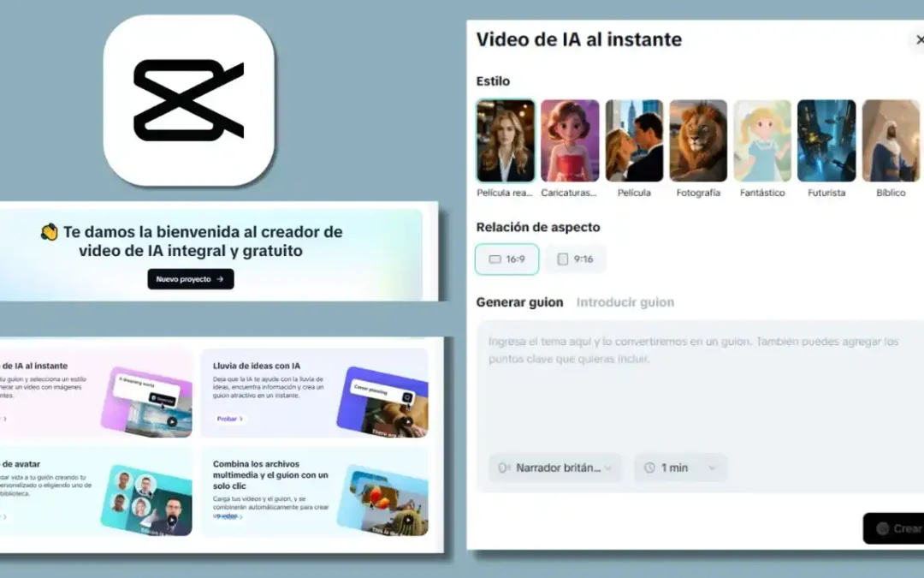Click the Crear button
The height and width of the screenshot is (578, 924).
click(x=900, y=528)
